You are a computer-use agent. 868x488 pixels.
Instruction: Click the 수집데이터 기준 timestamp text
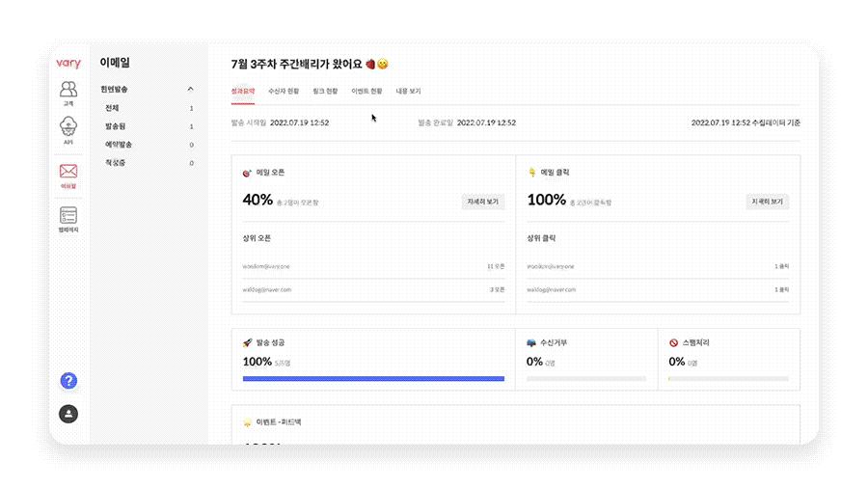click(746, 122)
